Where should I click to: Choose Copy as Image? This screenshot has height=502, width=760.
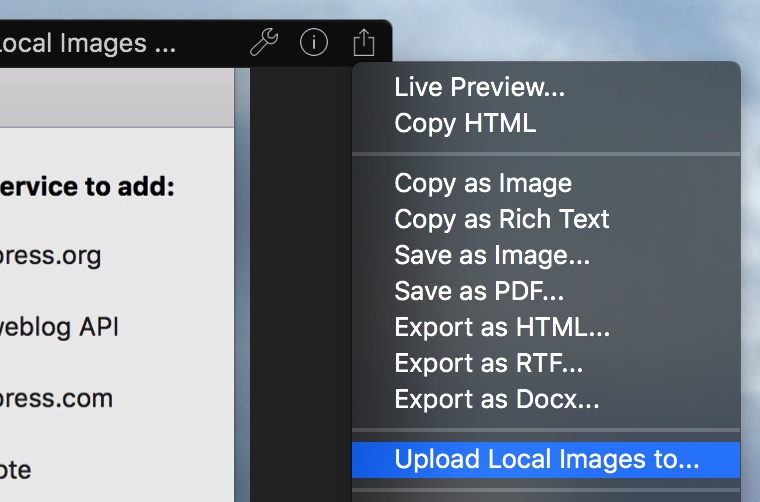[546, 183]
